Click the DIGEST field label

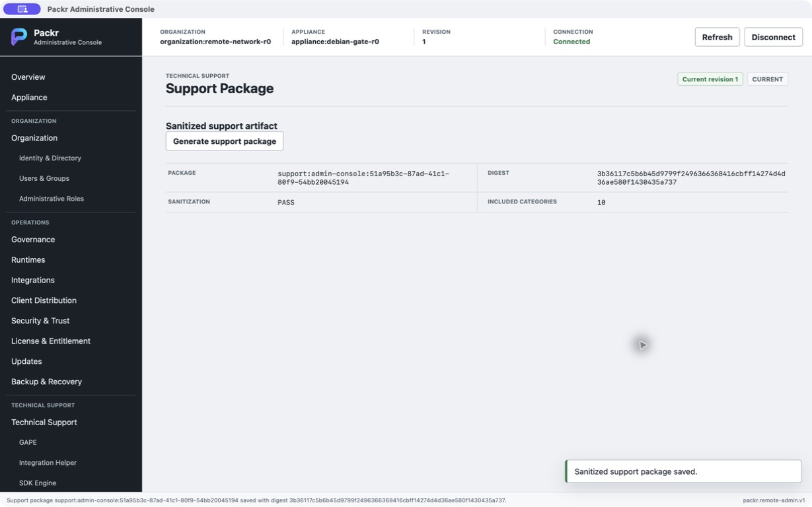pos(498,173)
